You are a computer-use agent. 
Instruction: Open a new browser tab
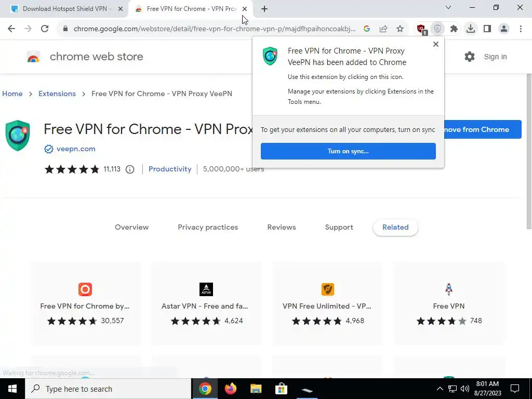[264, 9]
